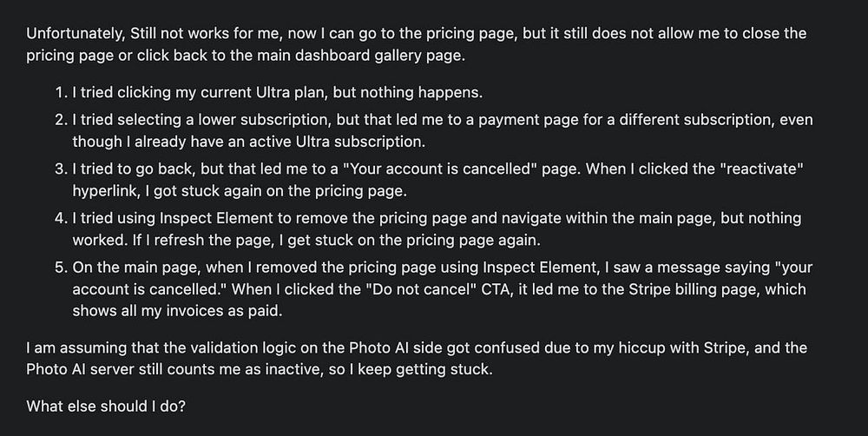Click list item 4 mentioning Inspect Element
The height and width of the screenshot is (436, 868).
point(428,229)
